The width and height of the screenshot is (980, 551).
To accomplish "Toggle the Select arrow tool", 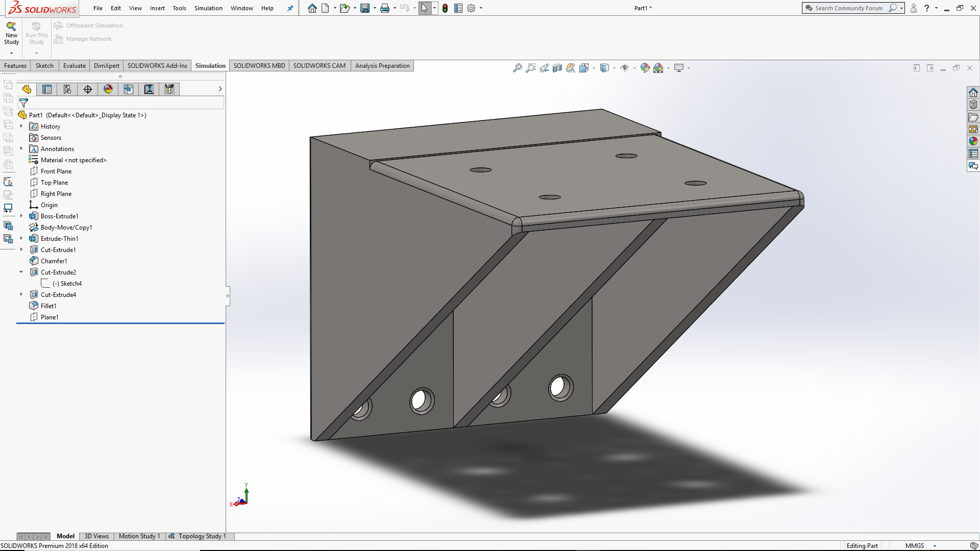I will click(425, 8).
